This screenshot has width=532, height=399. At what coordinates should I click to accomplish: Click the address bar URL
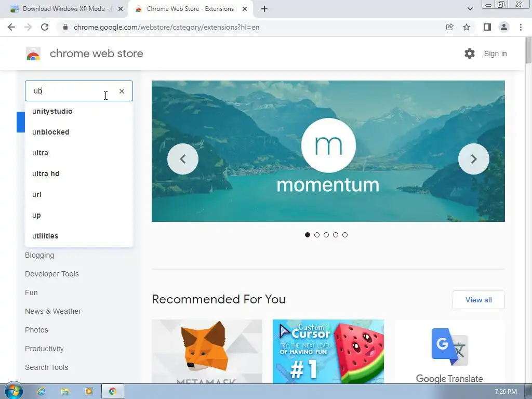coord(166,27)
